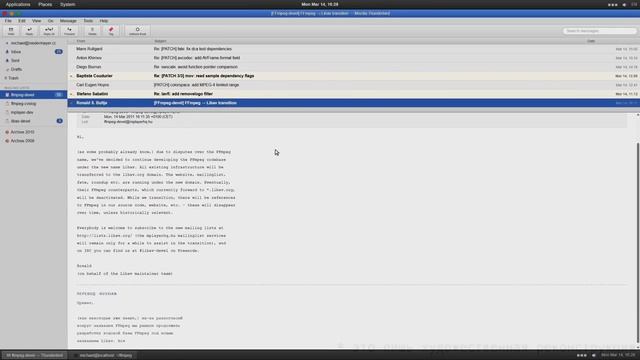The image size is (640, 360).
Task: Open Baptiste Coudurier's PATCH 3/3 mov message
Action: (353, 76)
